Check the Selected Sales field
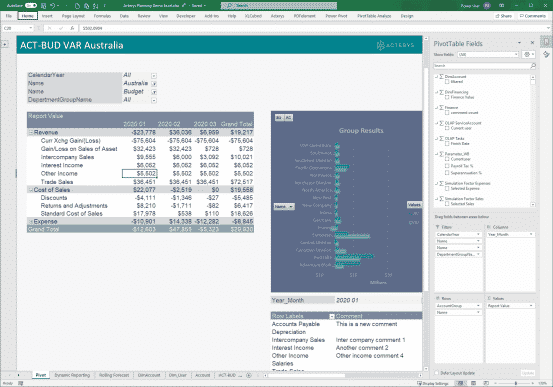Viewport: 553px width, 387px height. tap(447, 204)
